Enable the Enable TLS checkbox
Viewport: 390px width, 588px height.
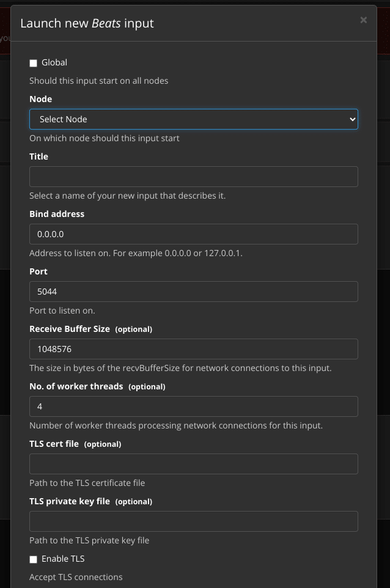pyautogui.click(x=34, y=559)
